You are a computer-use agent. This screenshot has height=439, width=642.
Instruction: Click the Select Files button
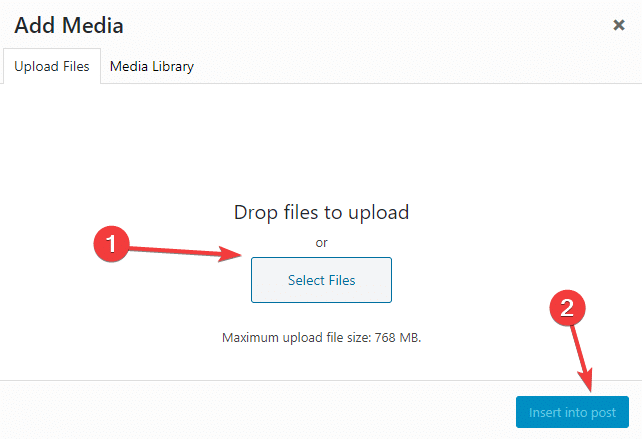click(321, 280)
